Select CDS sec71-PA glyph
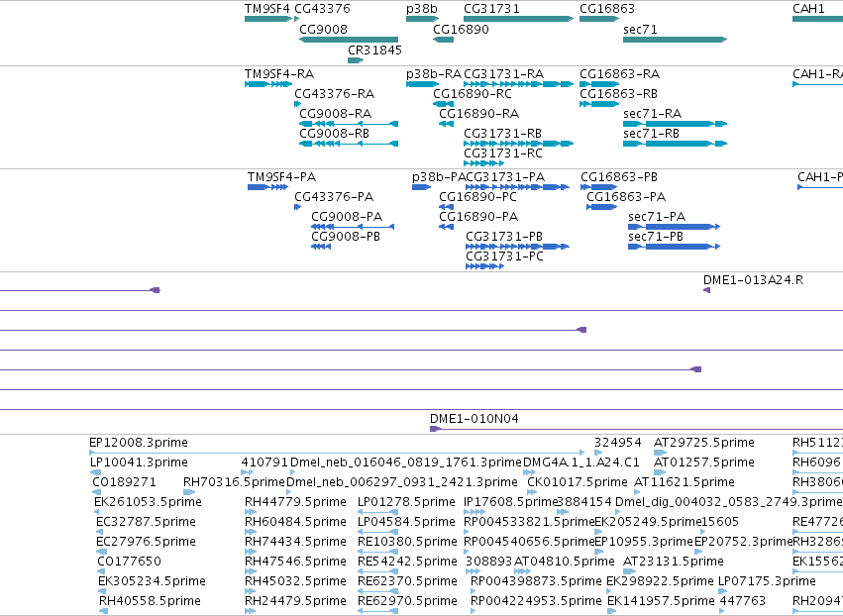Viewport: 843px width, 616px height. click(x=674, y=227)
